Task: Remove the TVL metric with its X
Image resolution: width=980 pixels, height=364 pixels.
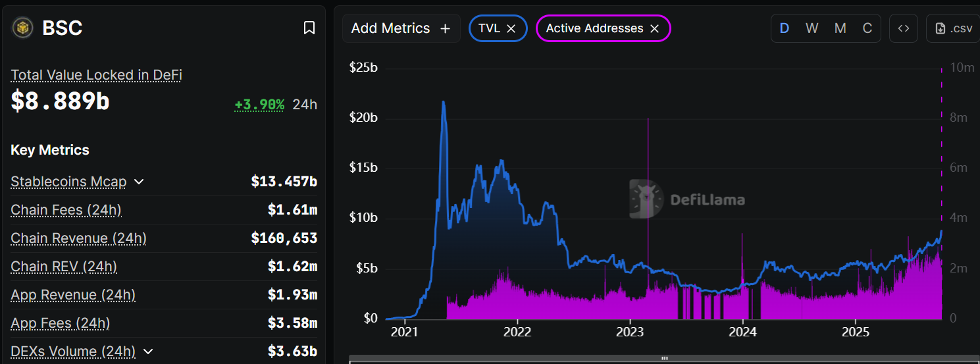Action: (x=511, y=28)
